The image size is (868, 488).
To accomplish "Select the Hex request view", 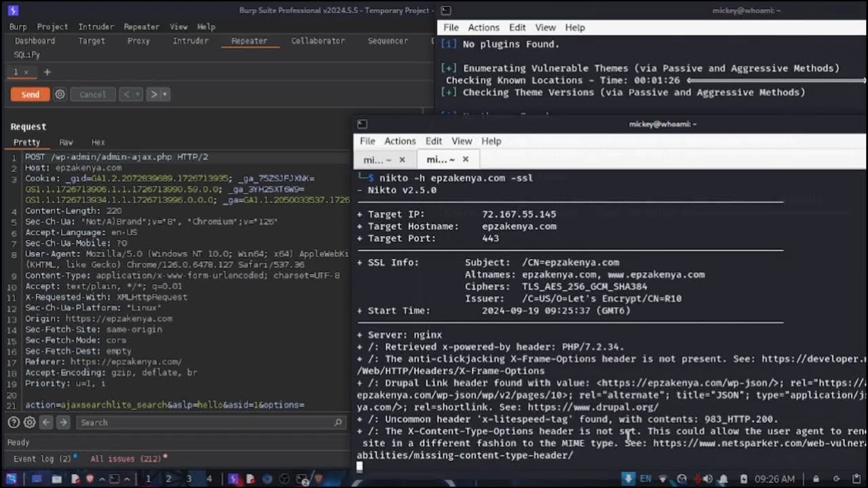I will [98, 142].
